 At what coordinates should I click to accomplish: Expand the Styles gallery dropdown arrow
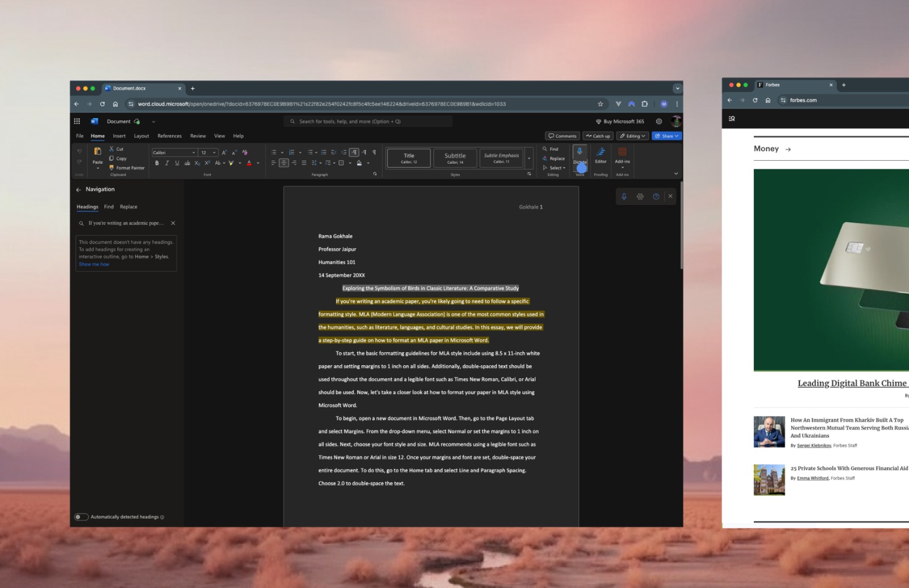coord(529,159)
